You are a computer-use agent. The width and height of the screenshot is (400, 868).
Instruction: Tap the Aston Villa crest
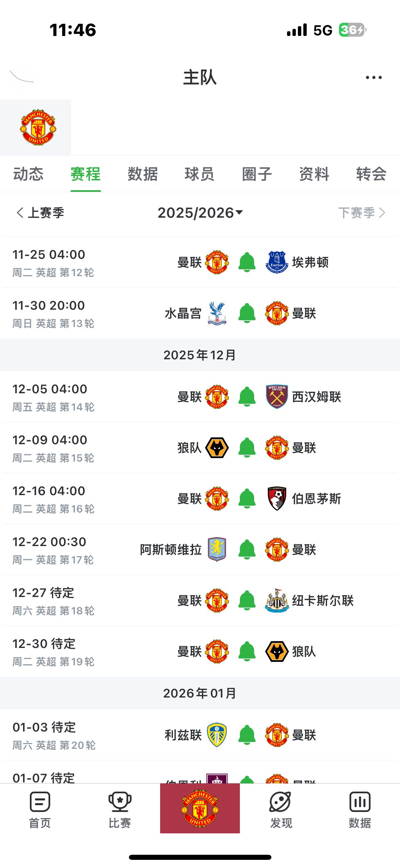click(217, 549)
